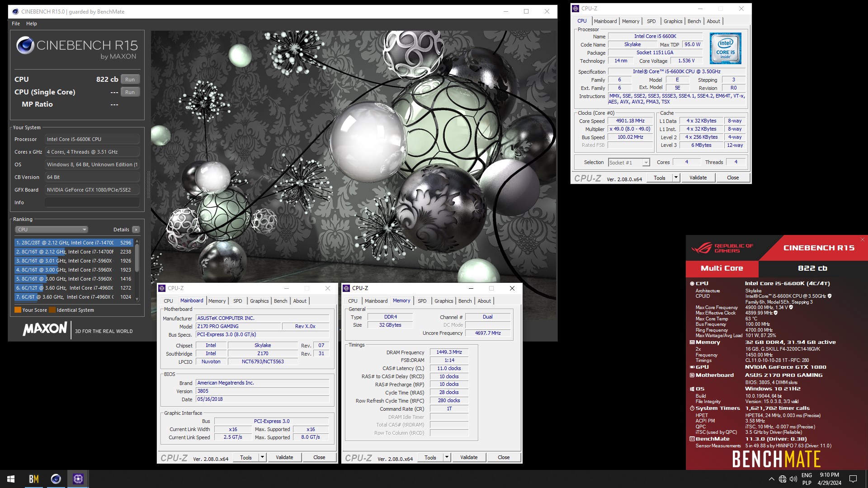Expand Tools arrow in Memory CPU-Z window
The height and width of the screenshot is (488, 868).
pyautogui.click(x=447, y=457)
